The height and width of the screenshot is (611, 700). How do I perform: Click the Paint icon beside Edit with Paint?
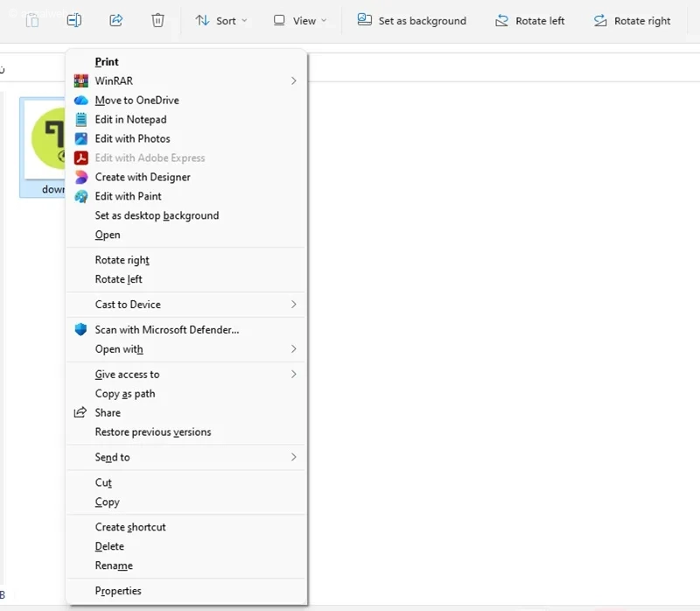[80, 197]
